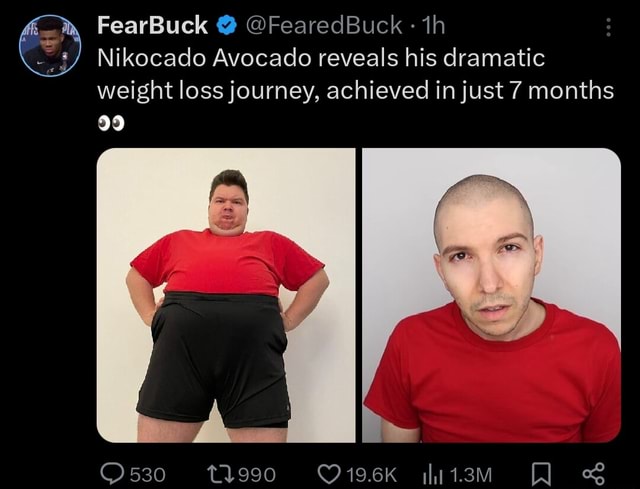The height and width of the screenshot is (489, 640).
Task: Click the tweet text about weight loss
Action: pyautogui.click(x=355, y=74)
